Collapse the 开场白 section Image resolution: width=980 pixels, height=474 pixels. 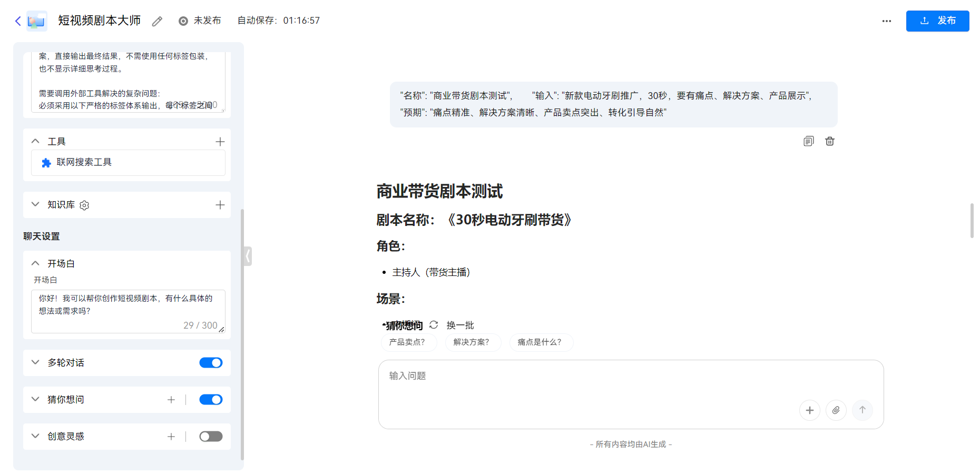pos(35,263)
